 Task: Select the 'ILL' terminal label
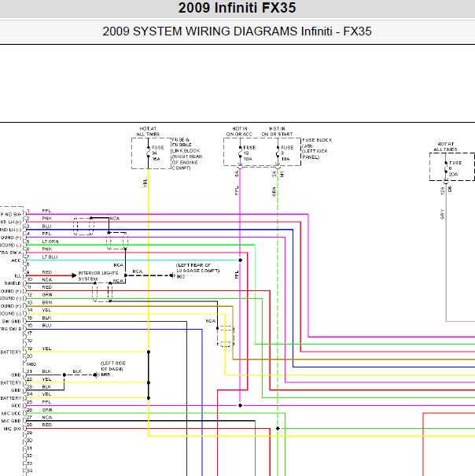tap(17, 275)
